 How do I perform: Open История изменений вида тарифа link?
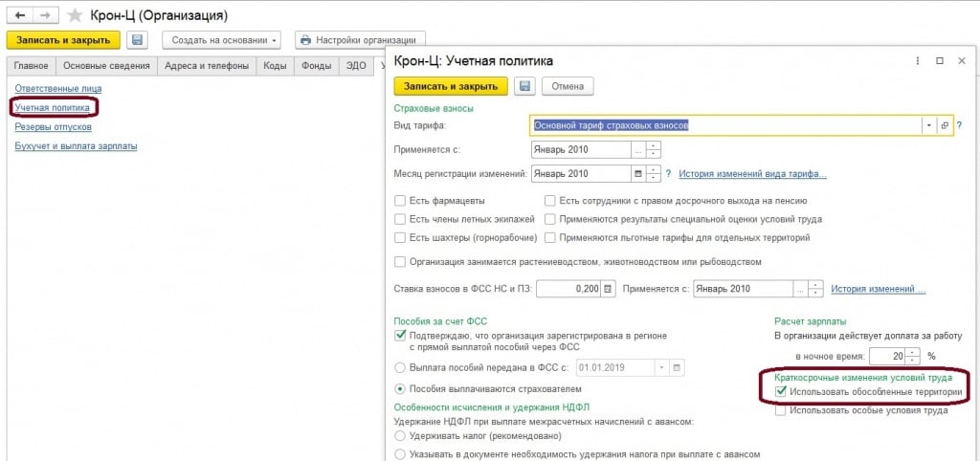coord(752,174)
